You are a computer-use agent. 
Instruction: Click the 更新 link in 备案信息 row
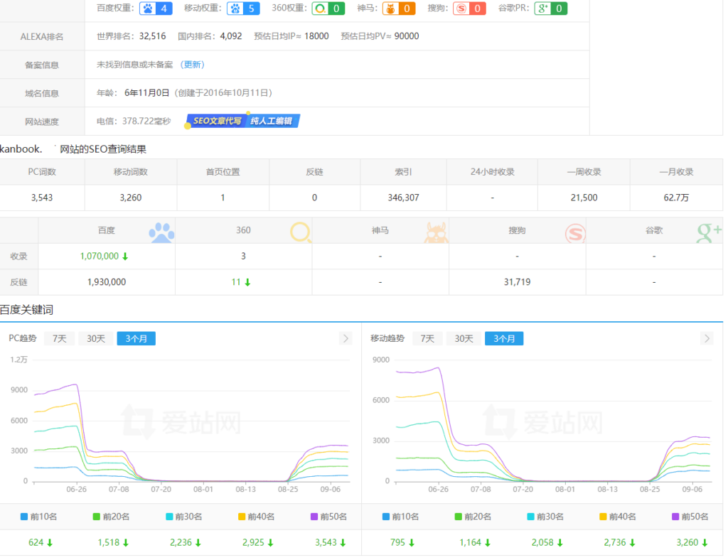coord(192,65)
